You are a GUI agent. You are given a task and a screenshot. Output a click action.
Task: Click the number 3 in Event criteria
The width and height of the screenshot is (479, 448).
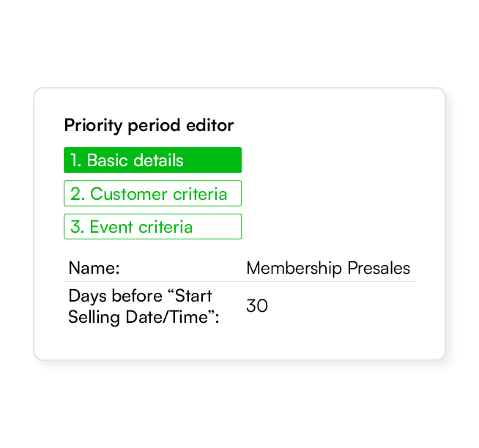(x=75, y=227)
